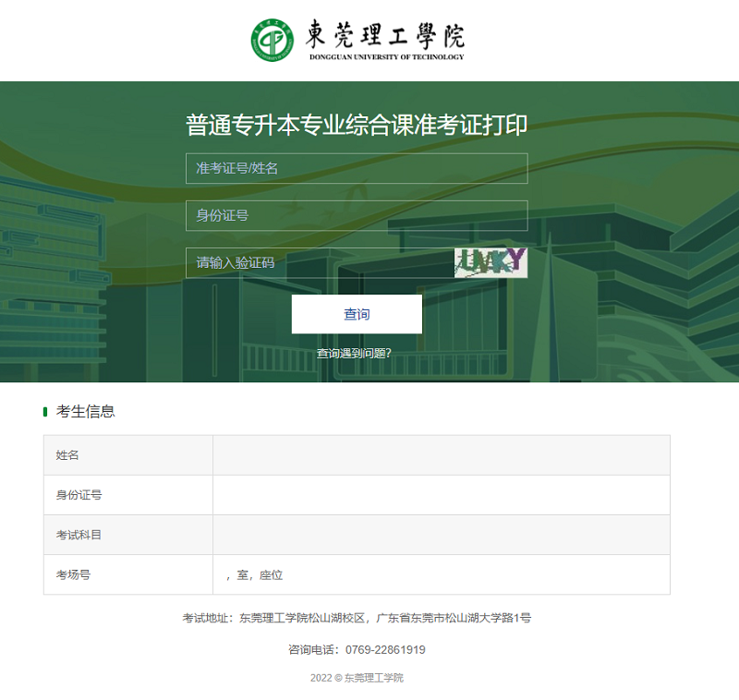Image resolution: width=739 pixels, height=700 pixels.
Task: Click the '，室，座位' seat info cell
Action: point(441,574)
